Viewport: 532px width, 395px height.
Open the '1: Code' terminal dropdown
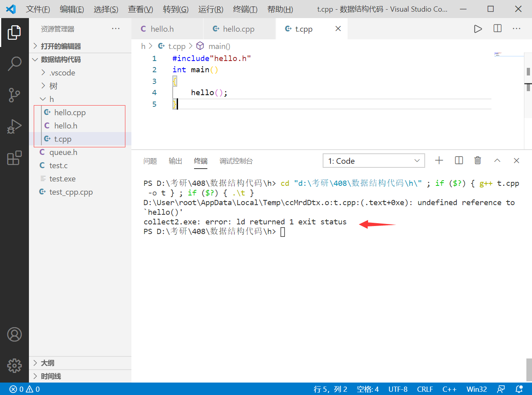[373, 161]
